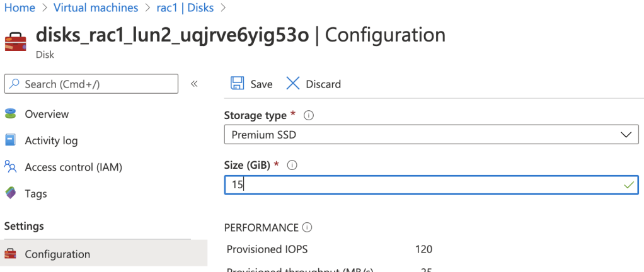
Task: Click the Tags icon in sidebar
Action: point(11,193)
